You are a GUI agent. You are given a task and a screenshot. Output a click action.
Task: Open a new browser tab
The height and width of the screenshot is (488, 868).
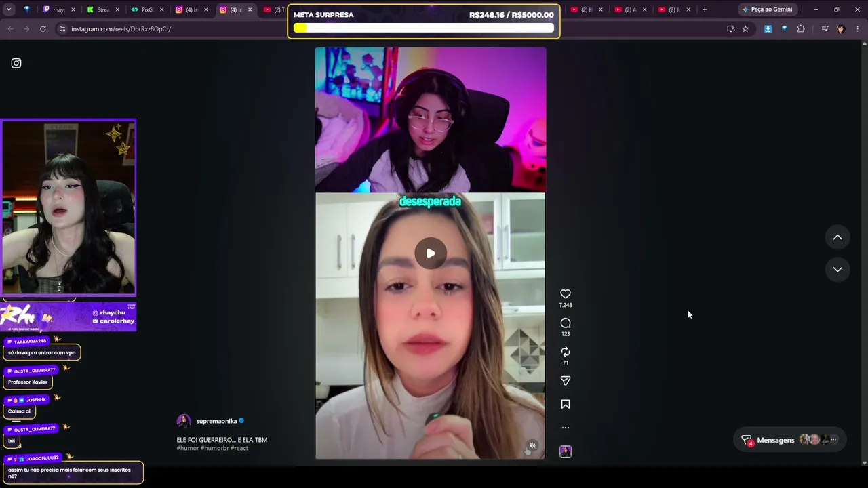(x=705, y=9)
